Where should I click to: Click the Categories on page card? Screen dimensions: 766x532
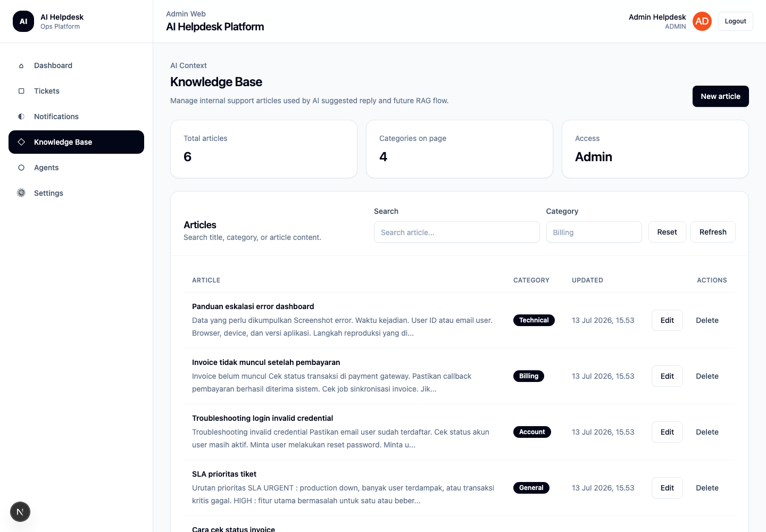pyautogui.click(x=460, y=149)
